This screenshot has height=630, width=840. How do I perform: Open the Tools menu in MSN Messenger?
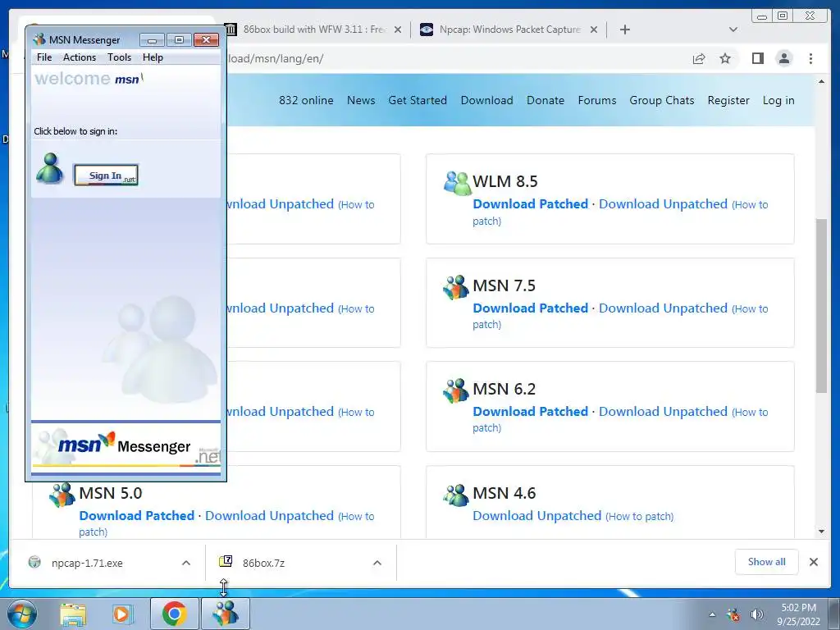(119, 57)
